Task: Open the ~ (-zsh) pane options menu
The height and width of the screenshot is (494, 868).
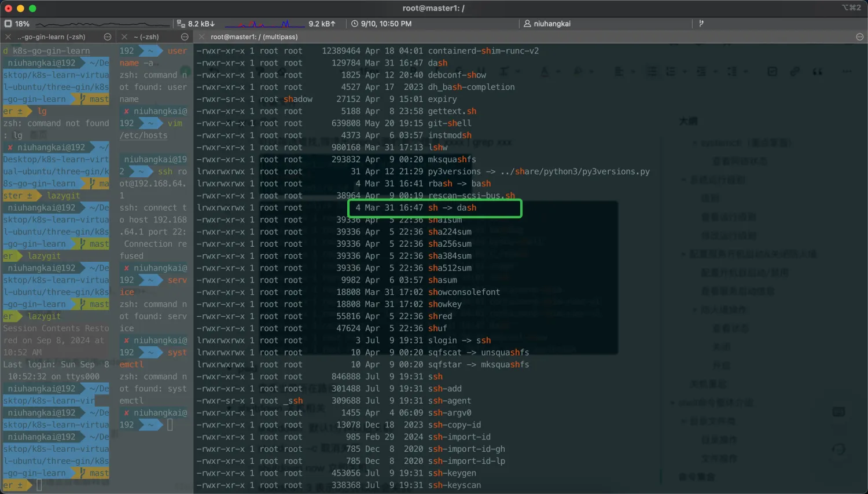Action: [185, 36]
